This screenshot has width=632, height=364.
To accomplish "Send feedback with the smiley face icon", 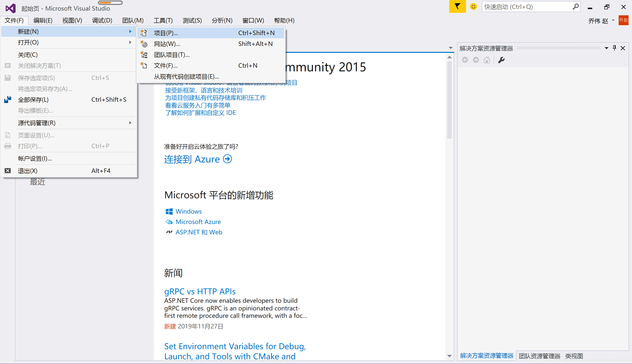I will tap(473, 6).
